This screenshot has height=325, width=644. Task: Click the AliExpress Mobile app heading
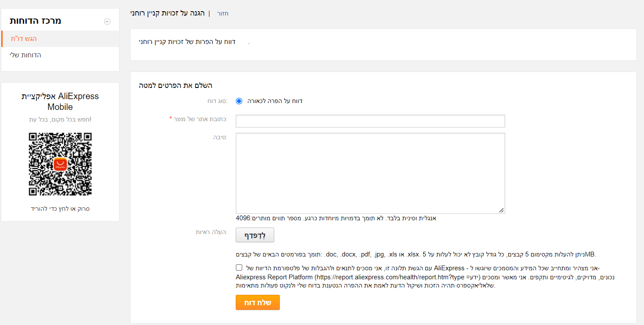tap(60, 101)
